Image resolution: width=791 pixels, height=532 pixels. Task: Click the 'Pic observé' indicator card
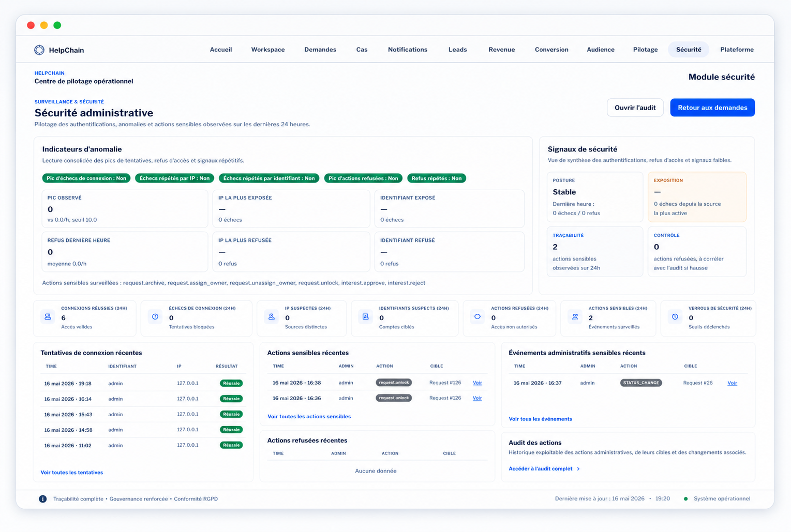tap(125, 209)
